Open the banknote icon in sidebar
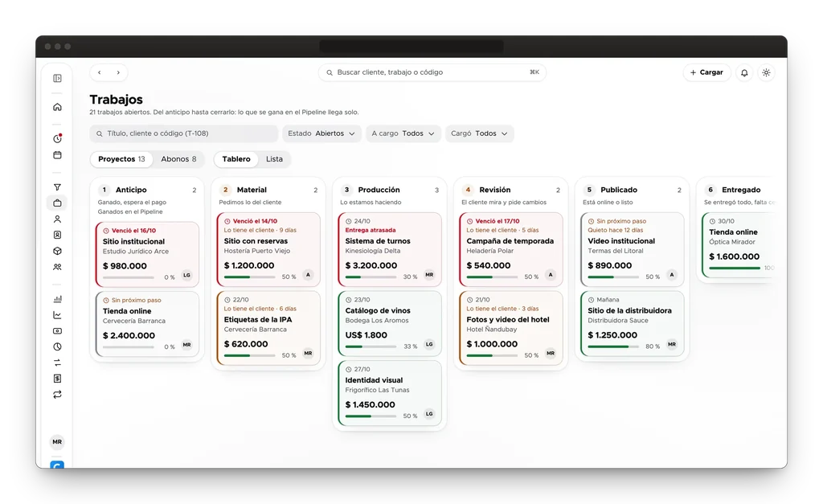This screenshot has width=823, height=504. (57, 330)
